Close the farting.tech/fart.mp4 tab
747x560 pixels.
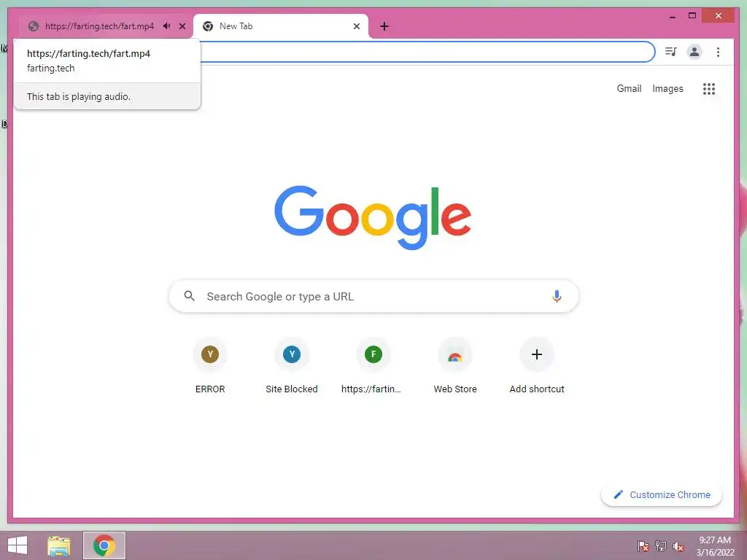182,26
